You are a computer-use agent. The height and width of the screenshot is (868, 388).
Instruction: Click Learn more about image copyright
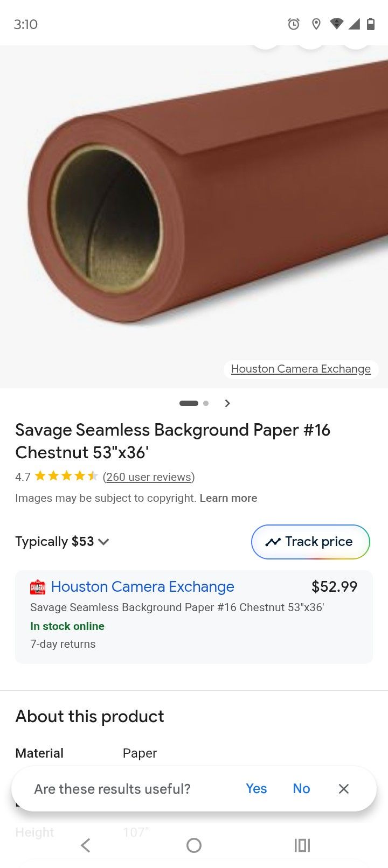click(x=228, y=498)
